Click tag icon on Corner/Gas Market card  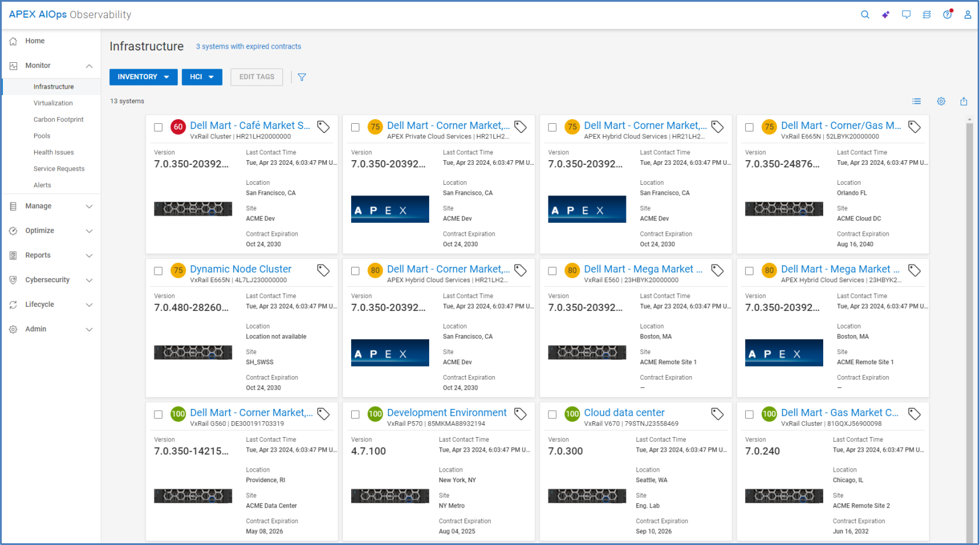(x=914, y=127)
